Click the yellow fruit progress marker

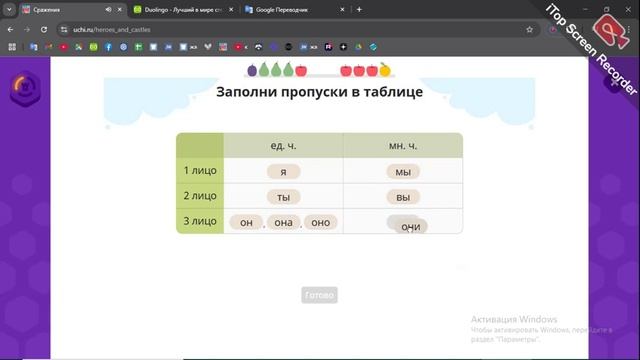384,70
